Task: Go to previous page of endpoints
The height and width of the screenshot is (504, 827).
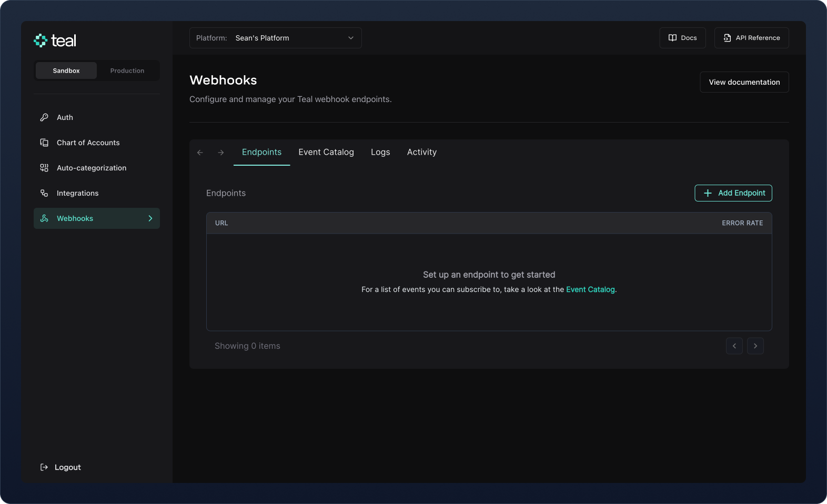Action: 734,346
